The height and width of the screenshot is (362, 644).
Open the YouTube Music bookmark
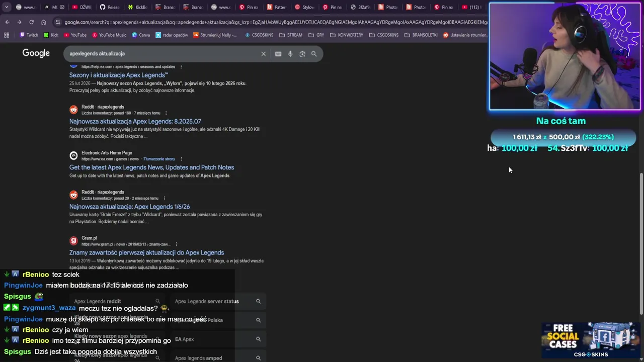[x=109, y=35]
